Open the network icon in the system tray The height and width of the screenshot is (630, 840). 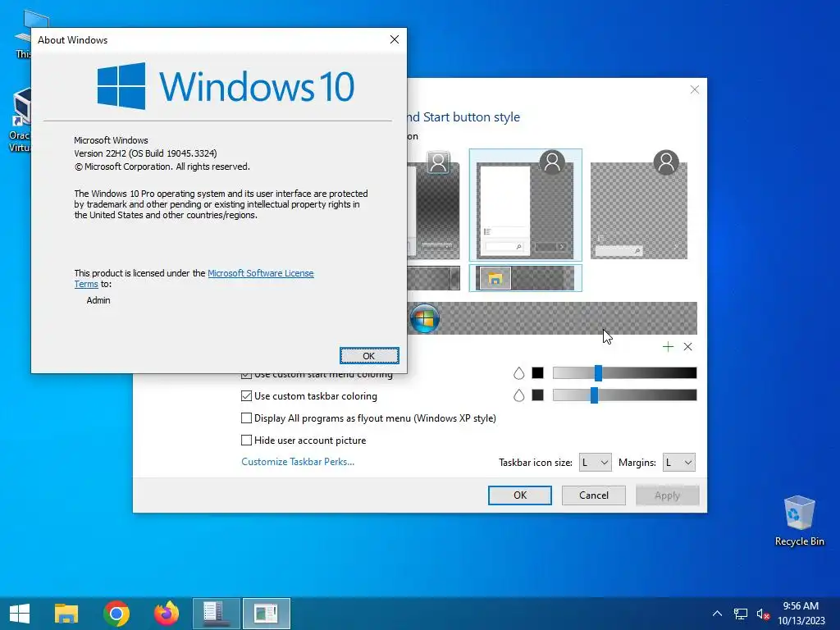(x=741, y=614)
